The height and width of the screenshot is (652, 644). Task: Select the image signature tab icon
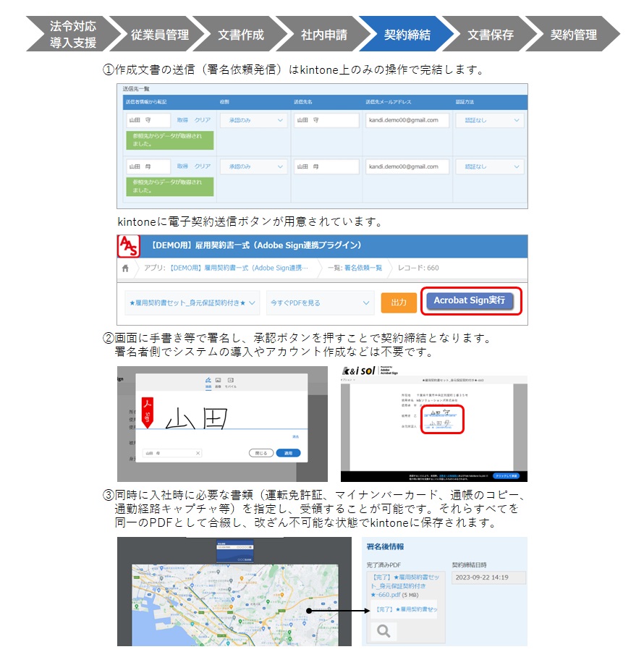coord(219,381)
